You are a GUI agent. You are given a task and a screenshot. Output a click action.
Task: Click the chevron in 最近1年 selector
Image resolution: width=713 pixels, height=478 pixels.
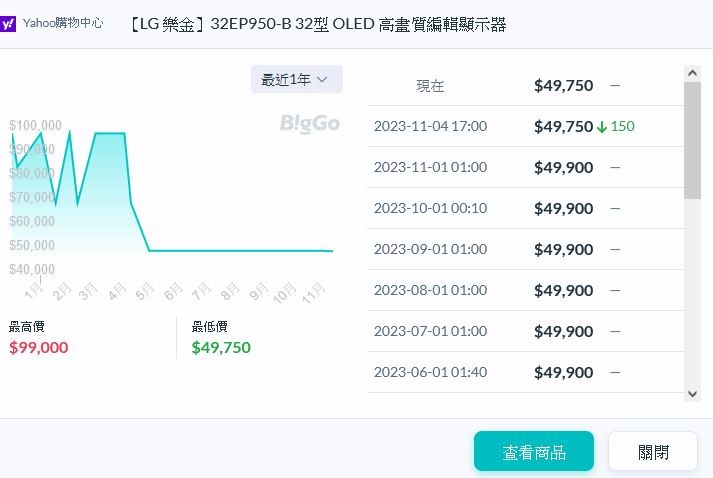pyautogui.click(x=322, y=80)
